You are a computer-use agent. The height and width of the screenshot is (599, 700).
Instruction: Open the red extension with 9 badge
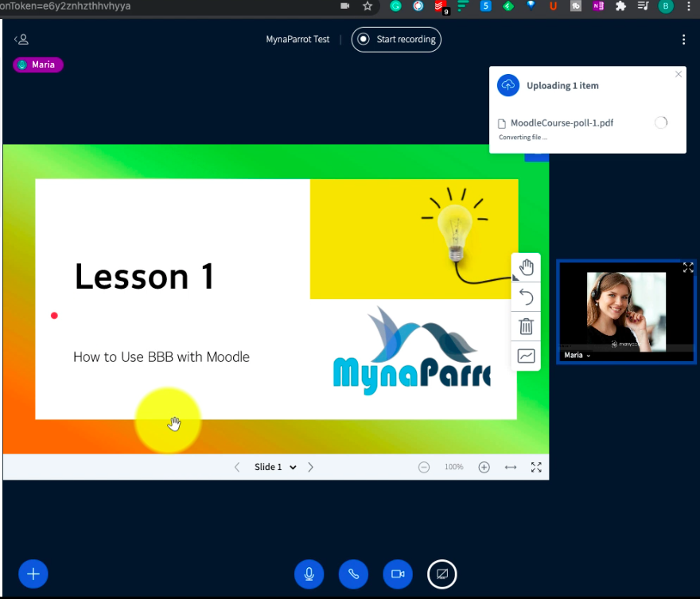pyautogui.click(x=441, y=7)
